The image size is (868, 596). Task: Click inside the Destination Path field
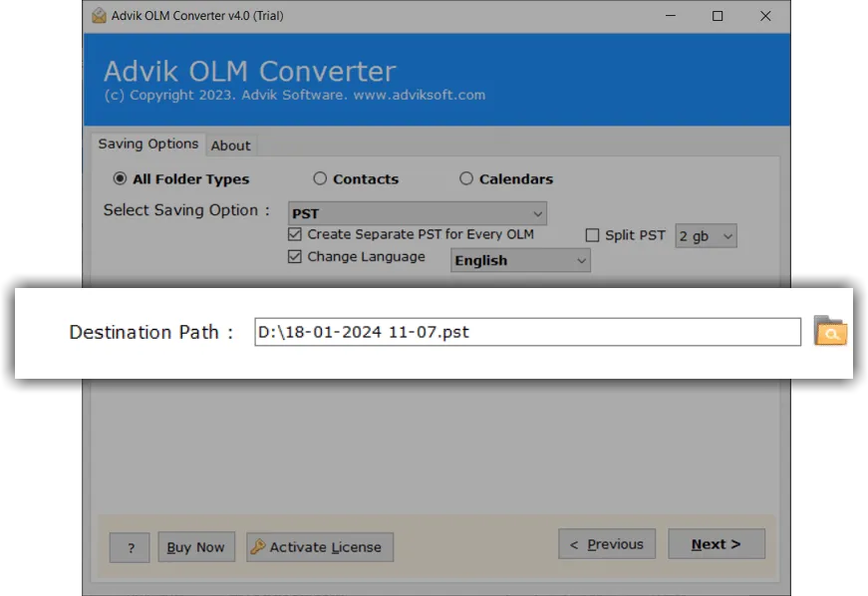tap(527, 332)
